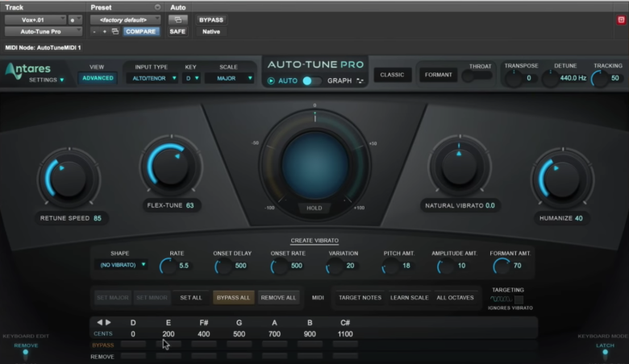Toggle Remove for note C#
The image size is (629, 364).
pyautogui.click(x=345, y=356)
